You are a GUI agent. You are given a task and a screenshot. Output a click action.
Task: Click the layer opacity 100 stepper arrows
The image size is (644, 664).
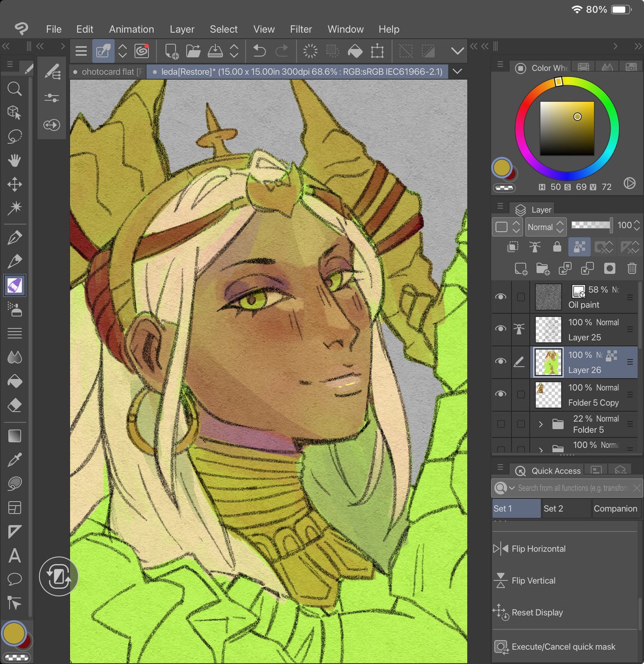(637, 225)
